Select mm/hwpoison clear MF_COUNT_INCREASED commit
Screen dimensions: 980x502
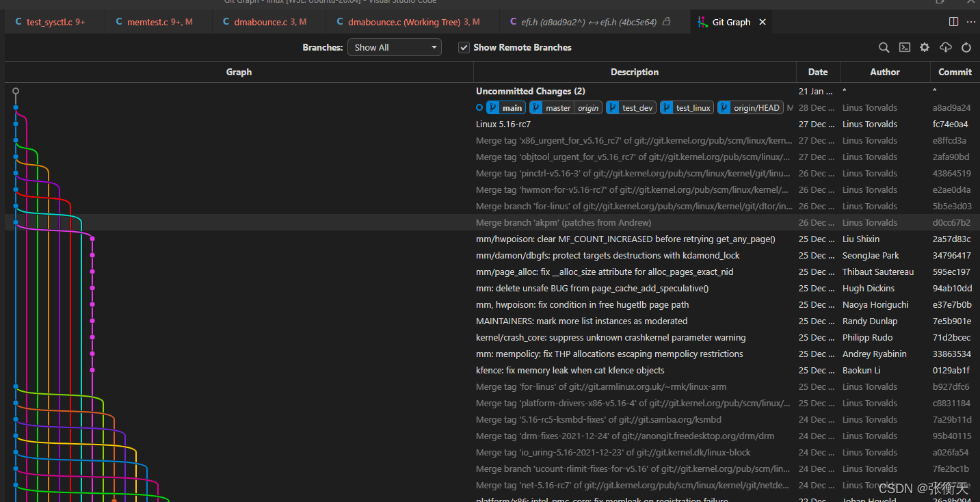492,239
